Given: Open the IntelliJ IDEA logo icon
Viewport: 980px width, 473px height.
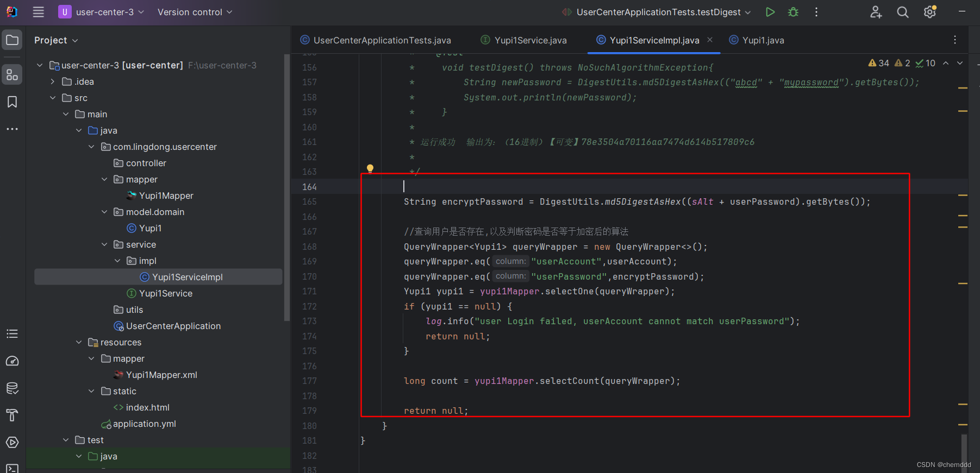Looking at the screenshot, I should coord(12,12).
